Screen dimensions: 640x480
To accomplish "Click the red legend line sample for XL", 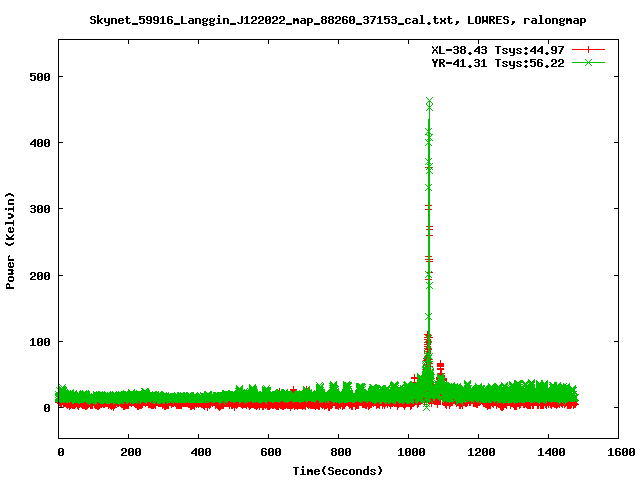I will tap(588, 50).
